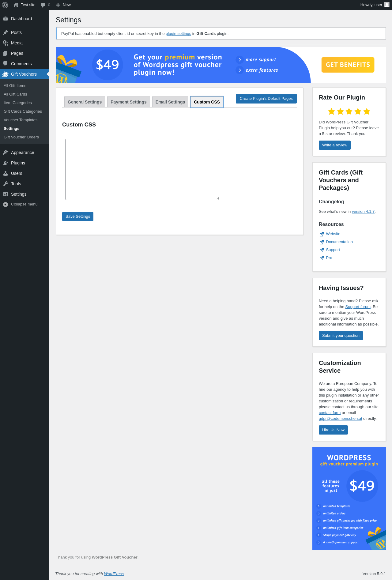Click external link icon beside Pro
The height and width of the screenshot is (580, 392).
pyautogui.click(x=322, y=258)
